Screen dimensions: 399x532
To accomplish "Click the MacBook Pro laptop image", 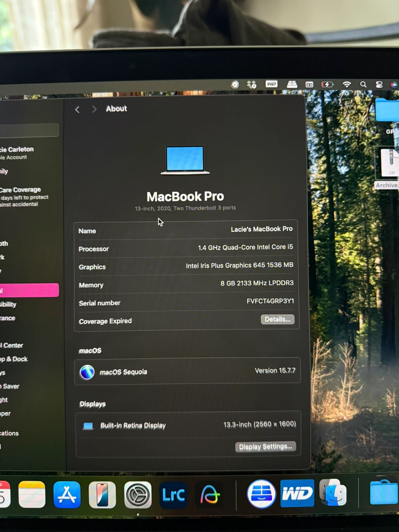I will (x=185, y=160).
